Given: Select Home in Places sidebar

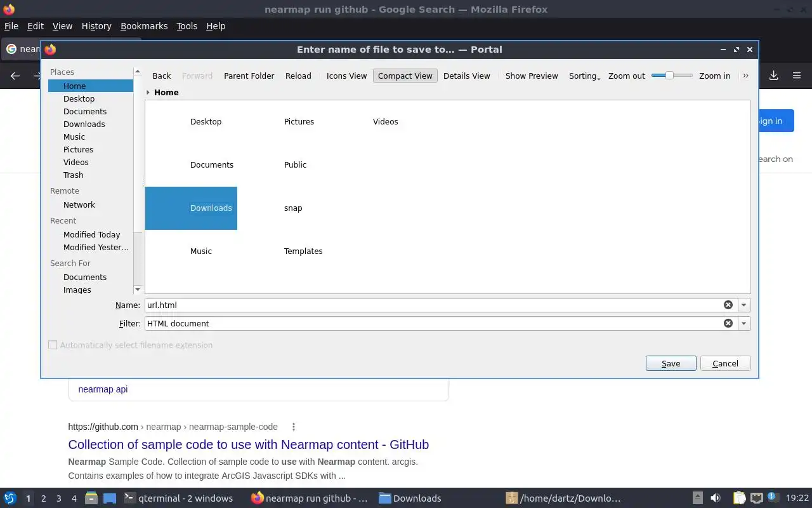Looking at the screenshot, I should 91,86.
